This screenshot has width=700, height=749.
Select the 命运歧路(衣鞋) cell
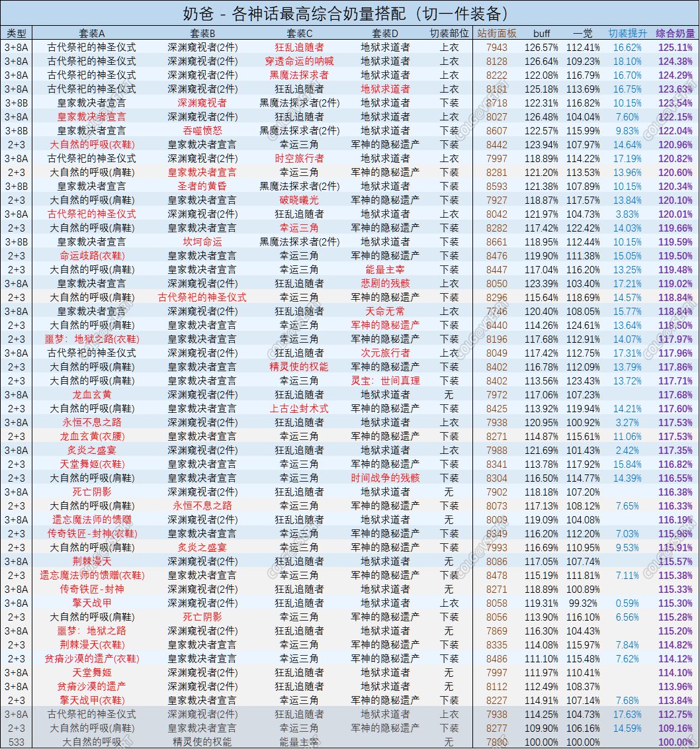(92, 255)
